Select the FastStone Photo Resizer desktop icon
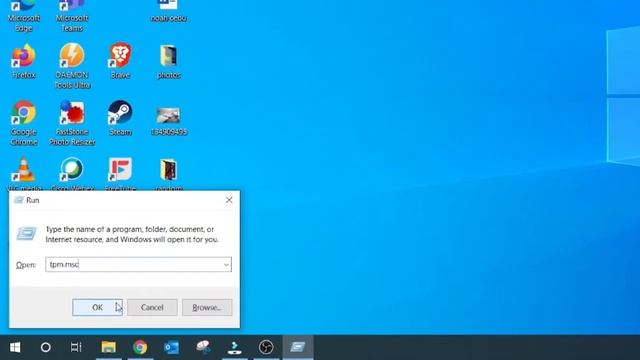The image size is (640, 360). (x=72, y=123)
